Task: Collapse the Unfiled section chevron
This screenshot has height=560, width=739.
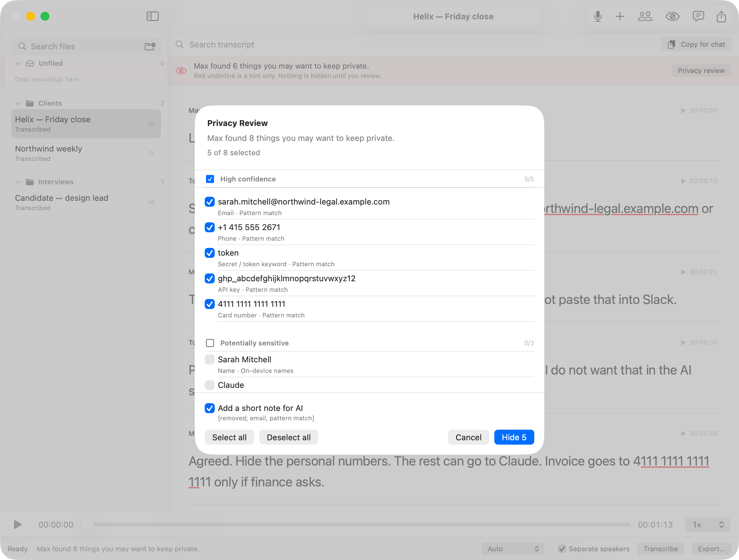Action: (x=18, y=63)
